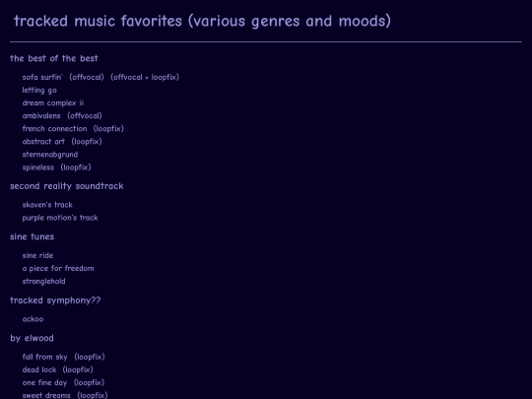Click the 'tracked music favorites' page title
532x399 pixels.
pyautogui.click(x=202, y=21)
